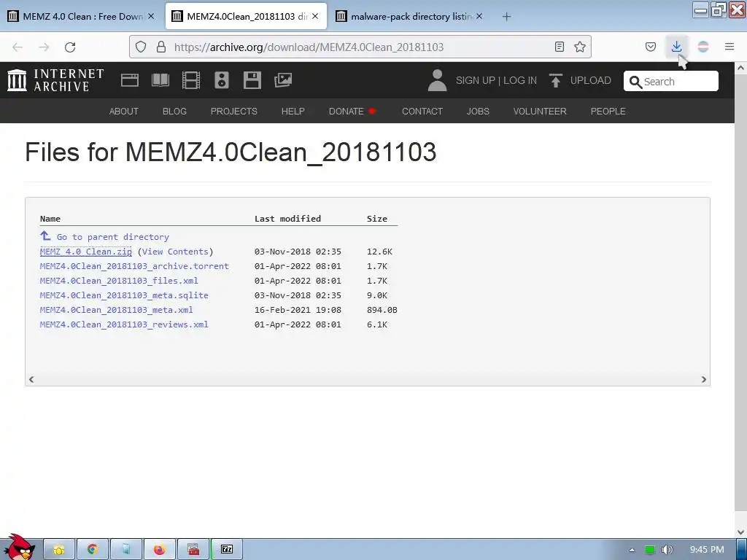Click the 9:45 PM taskbar clock
Image resolution: width=747 pixels, height=560 pixels.
pyautogui.click(x=707, y=550)
